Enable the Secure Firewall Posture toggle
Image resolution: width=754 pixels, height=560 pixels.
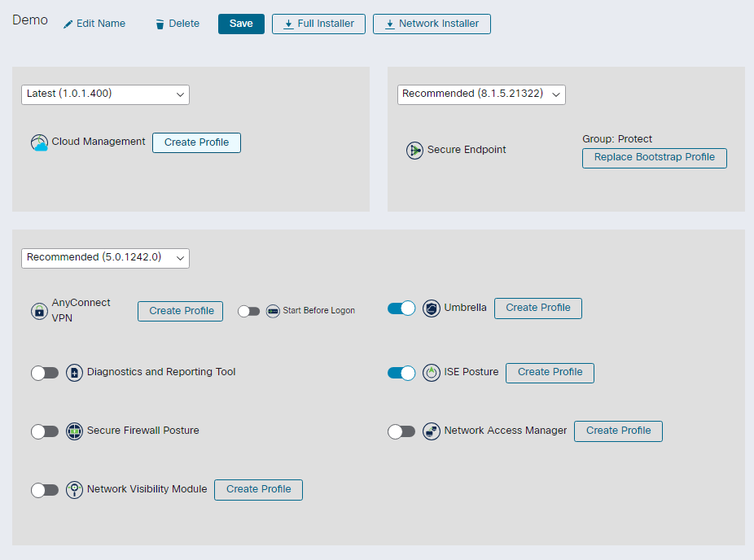click(45, 431)
